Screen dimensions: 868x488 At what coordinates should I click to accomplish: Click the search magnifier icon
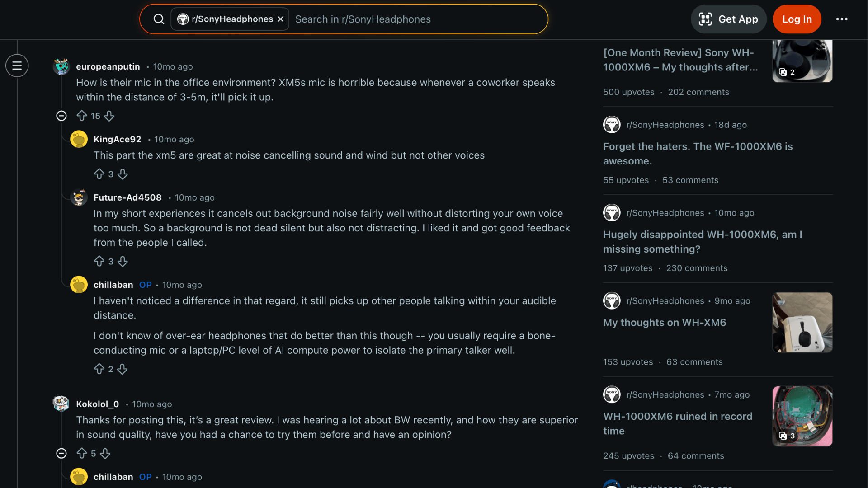point(159,19)
